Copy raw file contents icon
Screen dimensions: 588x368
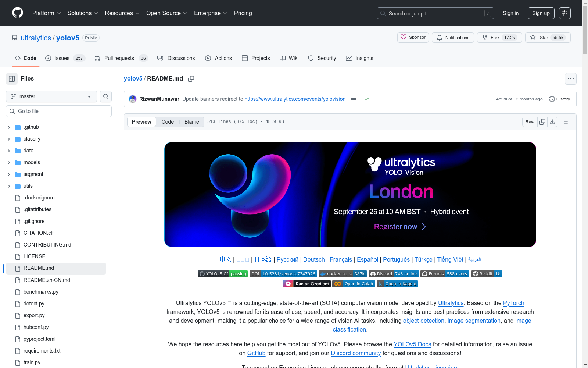(542, 122)
